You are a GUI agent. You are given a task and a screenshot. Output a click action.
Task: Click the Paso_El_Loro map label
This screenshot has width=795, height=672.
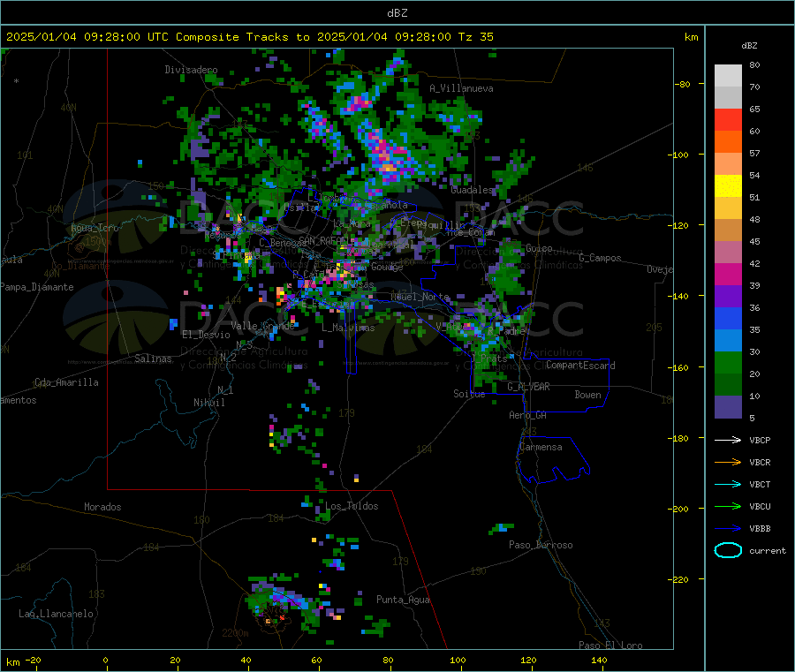610,646
